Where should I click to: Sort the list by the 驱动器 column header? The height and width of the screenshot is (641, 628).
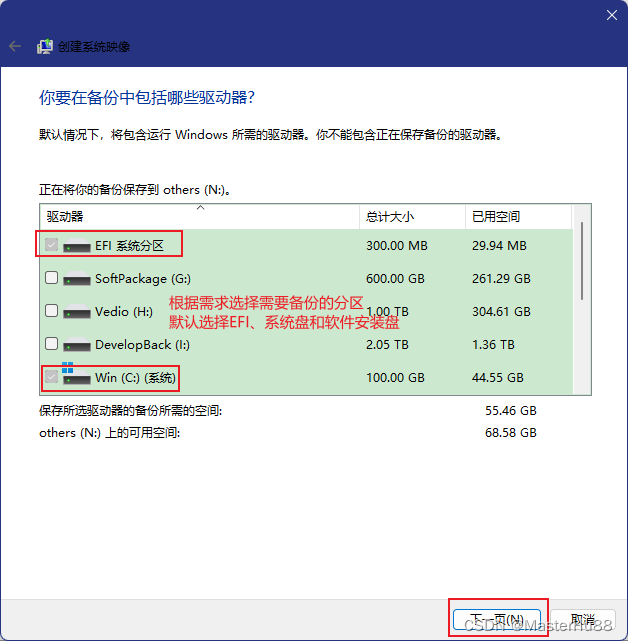(200, 217)
